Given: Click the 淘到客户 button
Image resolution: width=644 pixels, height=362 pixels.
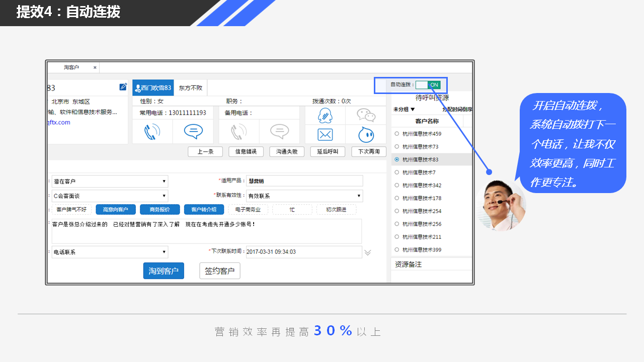Looking at the screenshot, I should tap(164, 271).
